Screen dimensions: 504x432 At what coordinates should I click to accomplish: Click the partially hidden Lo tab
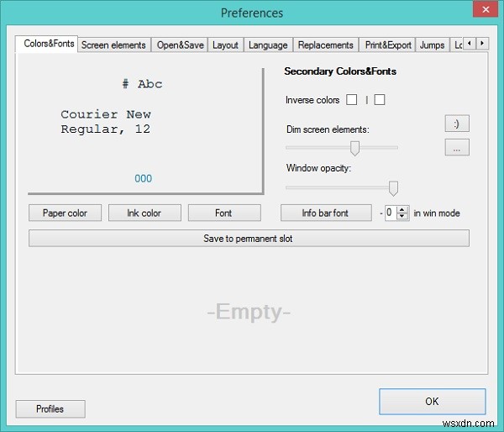[x=456, y=45]
